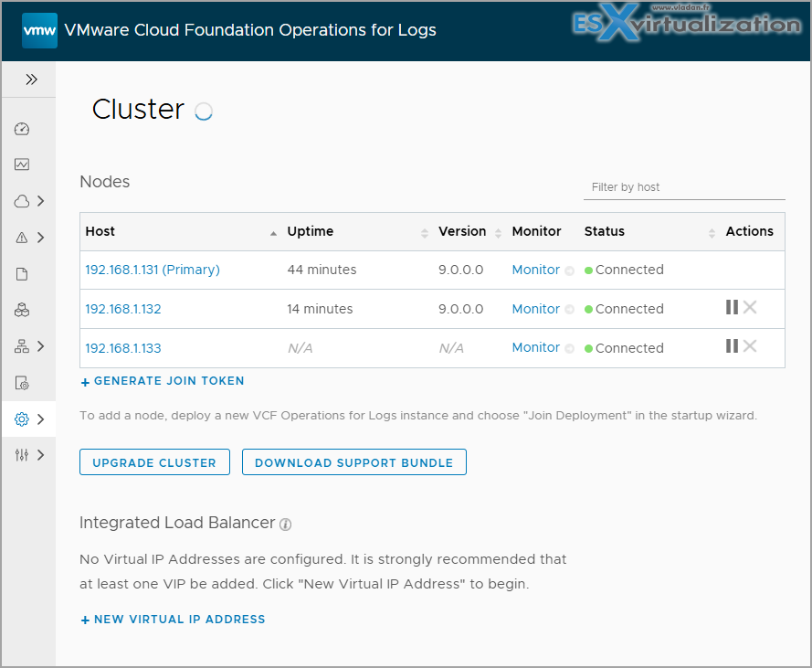Click the alert triangle icon in sidebar

coord(22,238)
